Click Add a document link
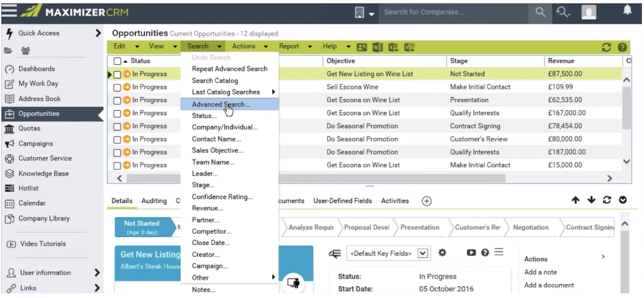Image resolution: width=644 pixels, height=298 pixels. [x=549, y=285]
